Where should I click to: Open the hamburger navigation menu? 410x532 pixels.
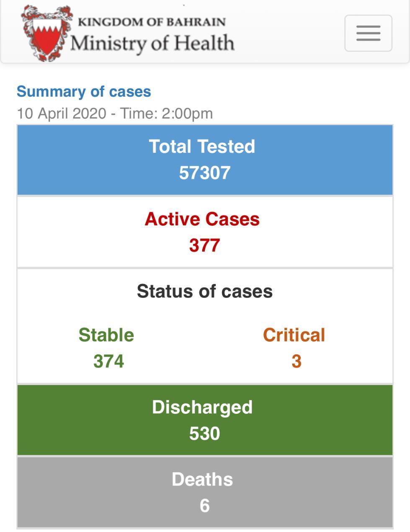click(368, 33)
